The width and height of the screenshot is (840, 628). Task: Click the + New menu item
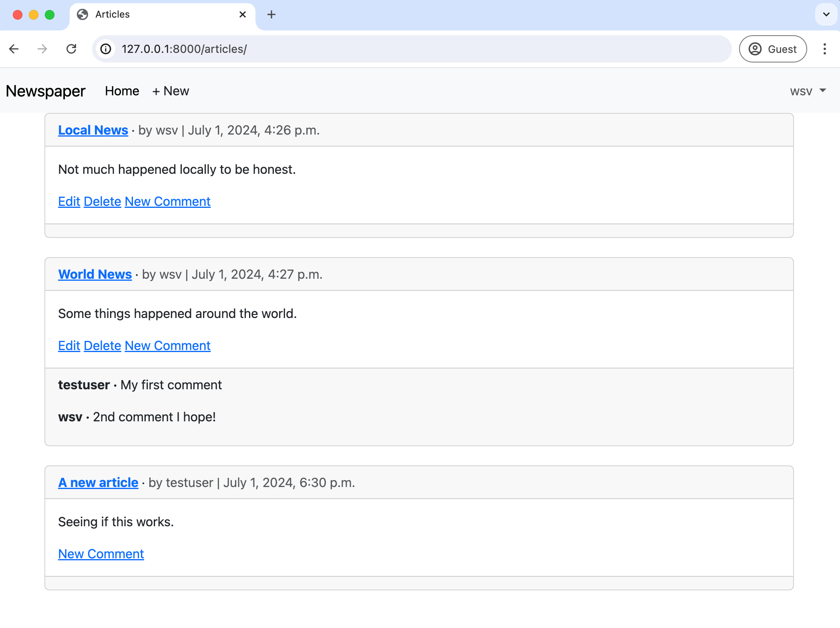170,91
